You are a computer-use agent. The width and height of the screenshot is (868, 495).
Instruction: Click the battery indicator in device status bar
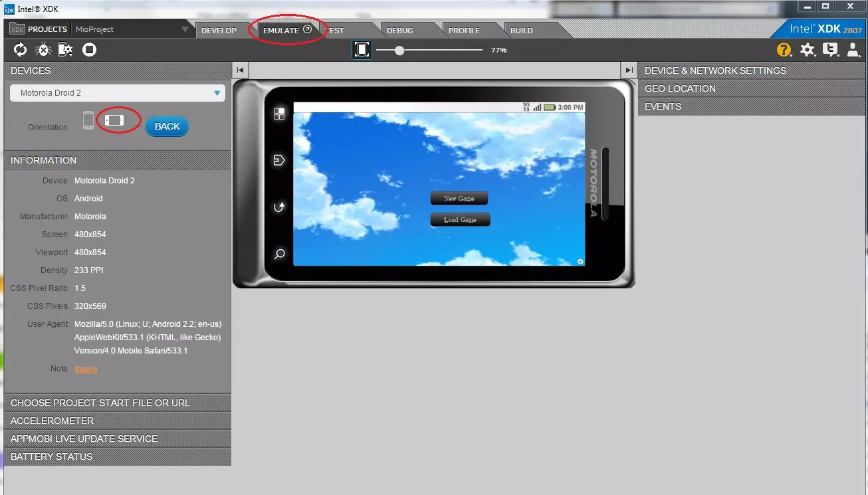coord(550,107)
